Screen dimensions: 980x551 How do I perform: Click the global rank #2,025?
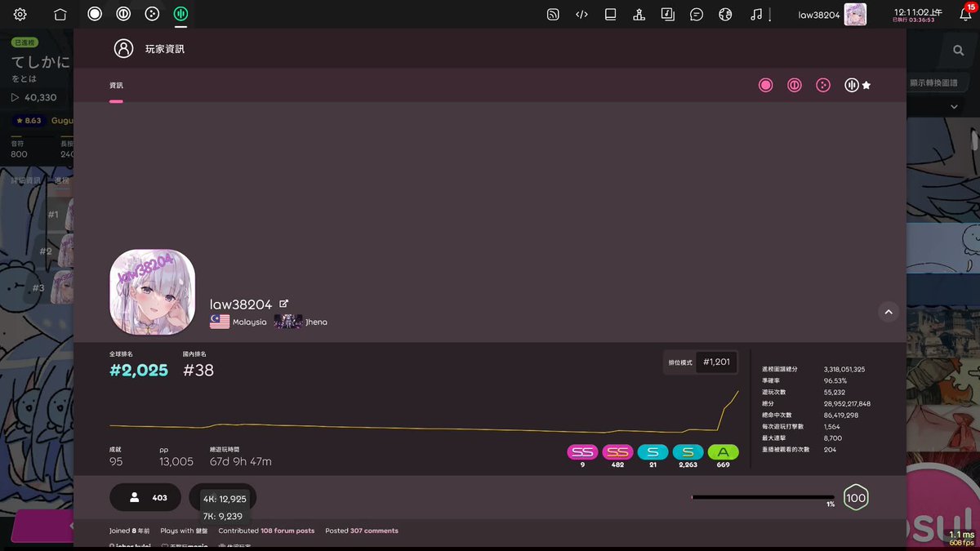point(139,371)
